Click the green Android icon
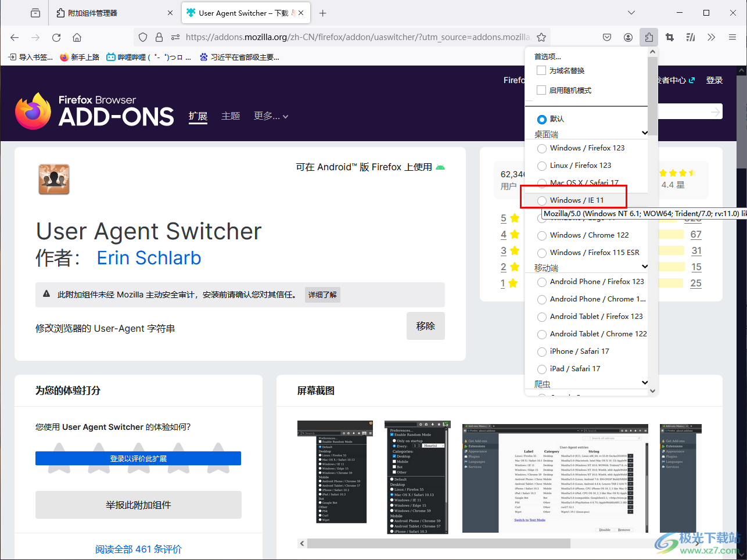The image size is (747, 560). point(440,167)
